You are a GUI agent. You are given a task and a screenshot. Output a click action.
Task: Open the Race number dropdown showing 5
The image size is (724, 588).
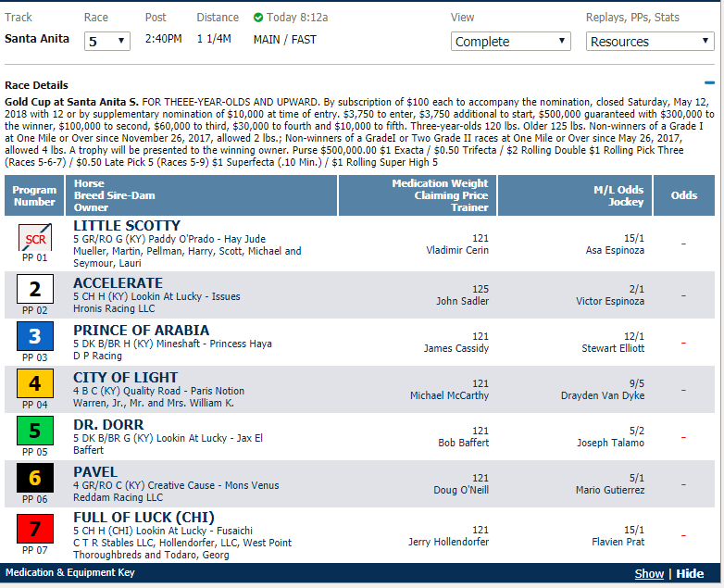tap(107, 41)
